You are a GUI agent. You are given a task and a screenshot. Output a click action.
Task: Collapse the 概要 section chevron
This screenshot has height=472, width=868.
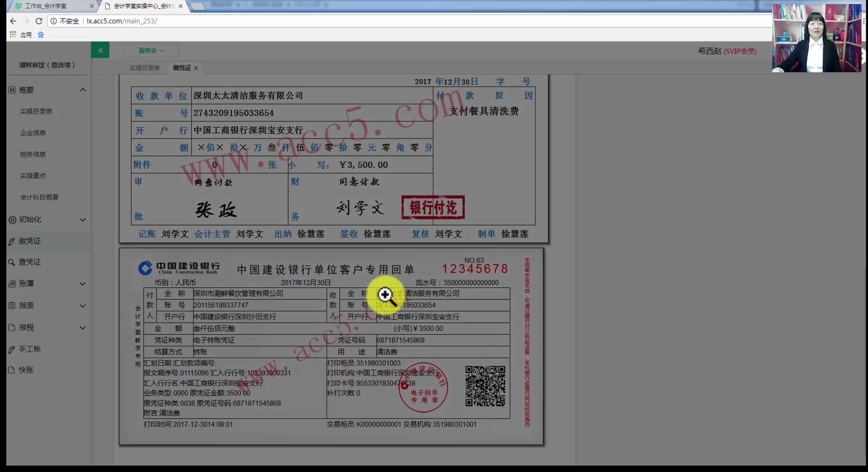tap(83, 90)
